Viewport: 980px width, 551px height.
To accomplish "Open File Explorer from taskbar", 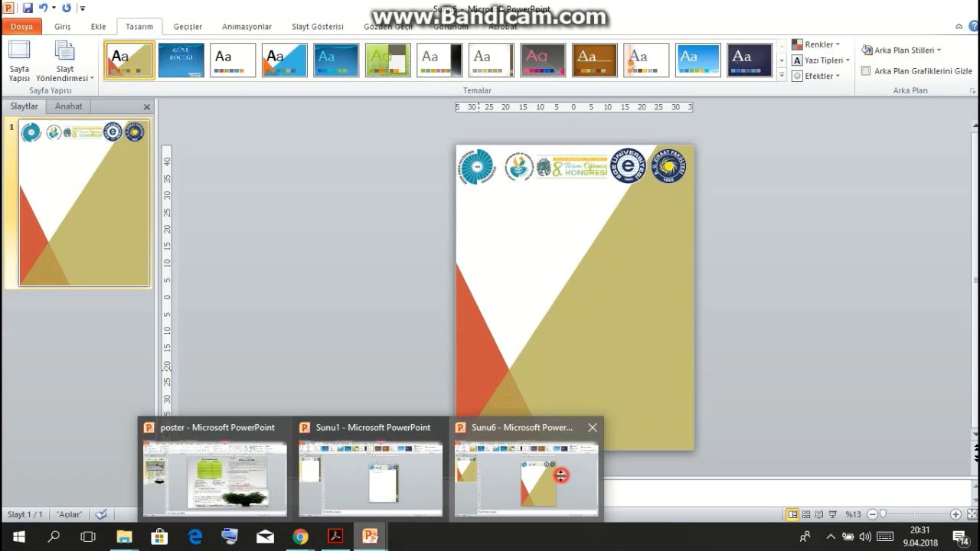I will (124, 536).
